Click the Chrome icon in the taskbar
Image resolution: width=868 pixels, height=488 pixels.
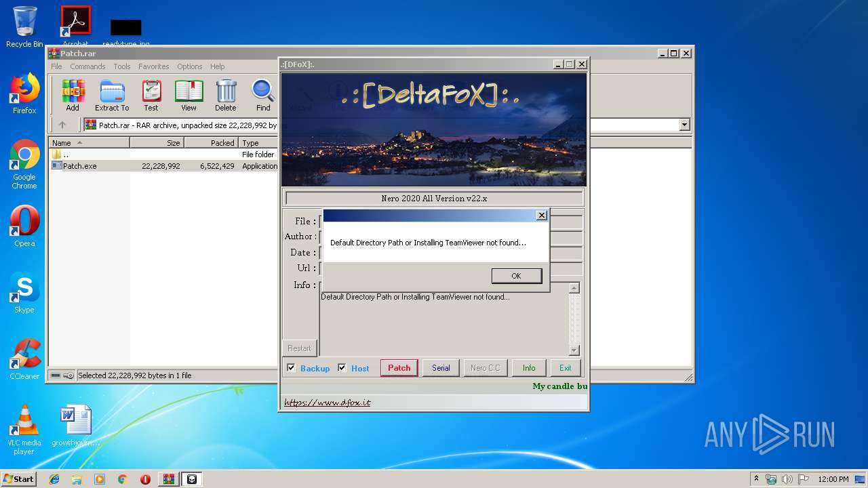[x=122, y=479]
